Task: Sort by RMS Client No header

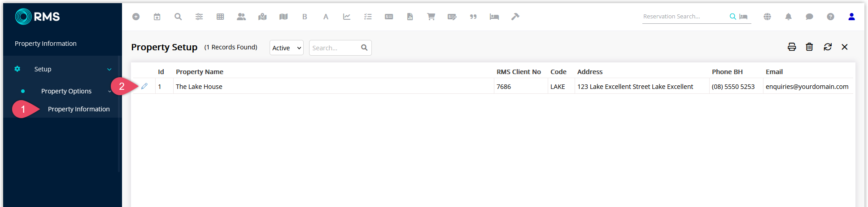Action: pos(519,72)
